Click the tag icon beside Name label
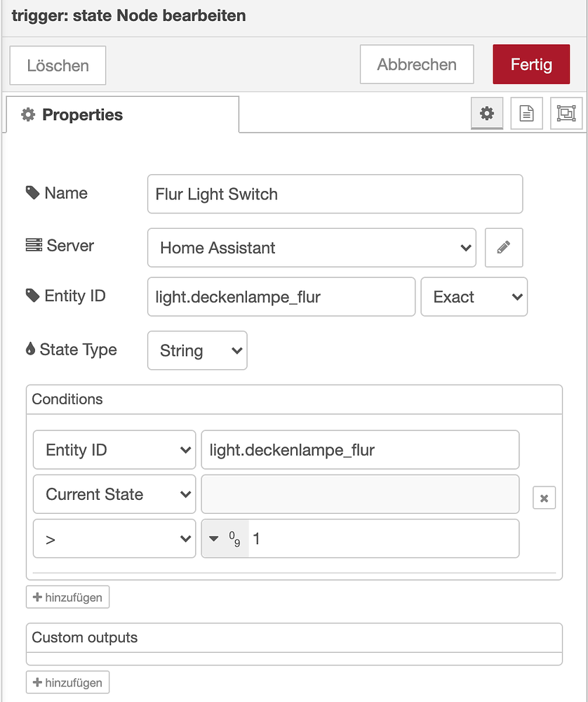Viewport: 588px width, 702px height. 32,192
